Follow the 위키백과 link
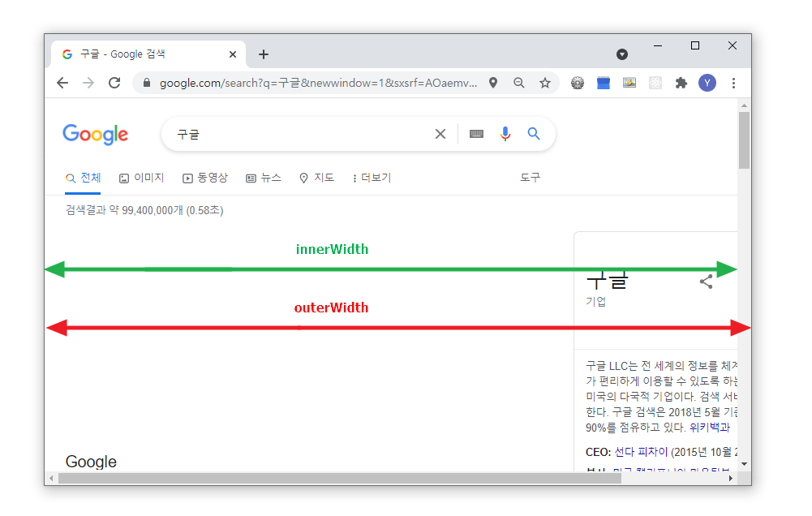Image resolution: width=812 pixels, height=516 pixels. pos(710,428)
